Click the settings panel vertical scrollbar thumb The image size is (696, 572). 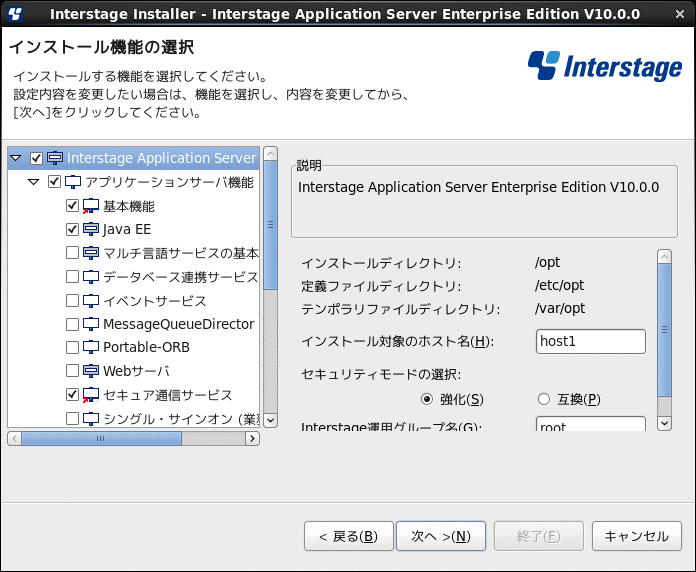pyautogui.click(x=664, y=330)
